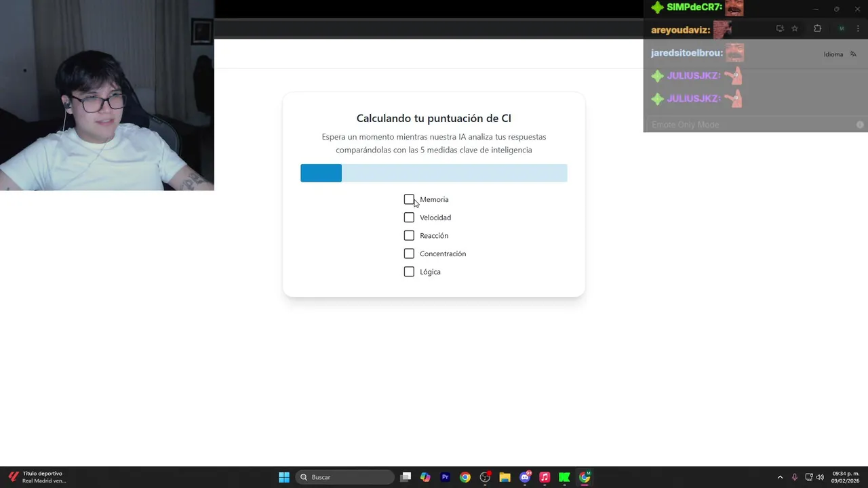Screen dimensions: 868x488
Task: Open the Chrome extensions puzzle icon
Action: [817, 28]
